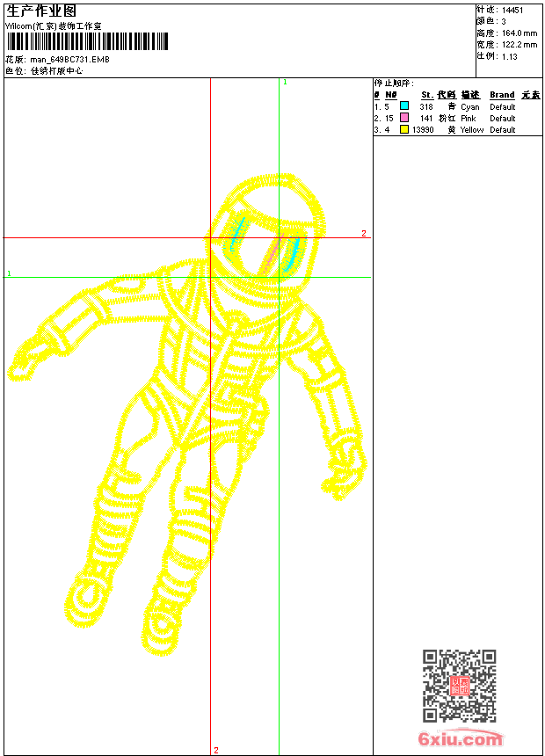Click the QR code image
Image resolution: width=545 pixels, height=756 pixels.
(459, 686)
